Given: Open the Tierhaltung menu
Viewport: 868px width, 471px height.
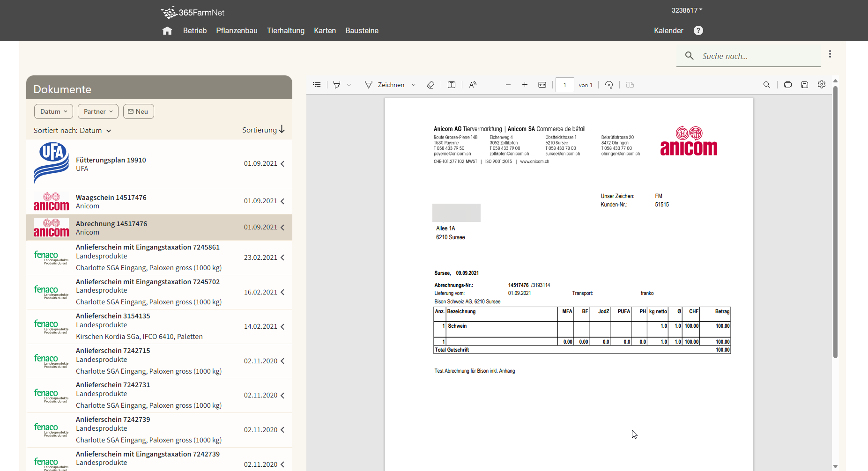Looking at the screenshot, I should 285,31.
